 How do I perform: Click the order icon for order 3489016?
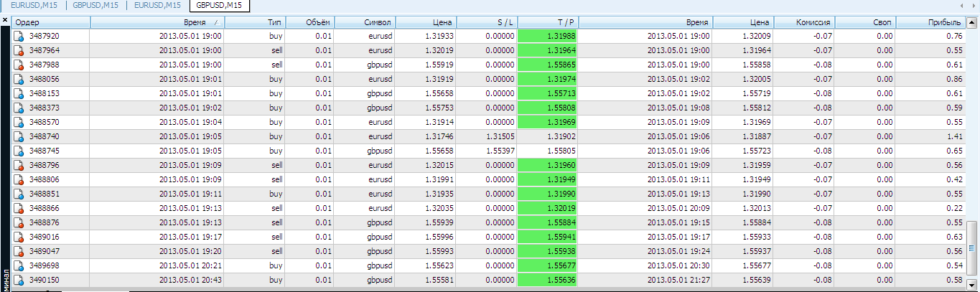pyautogui.click(x=20, y=237)
